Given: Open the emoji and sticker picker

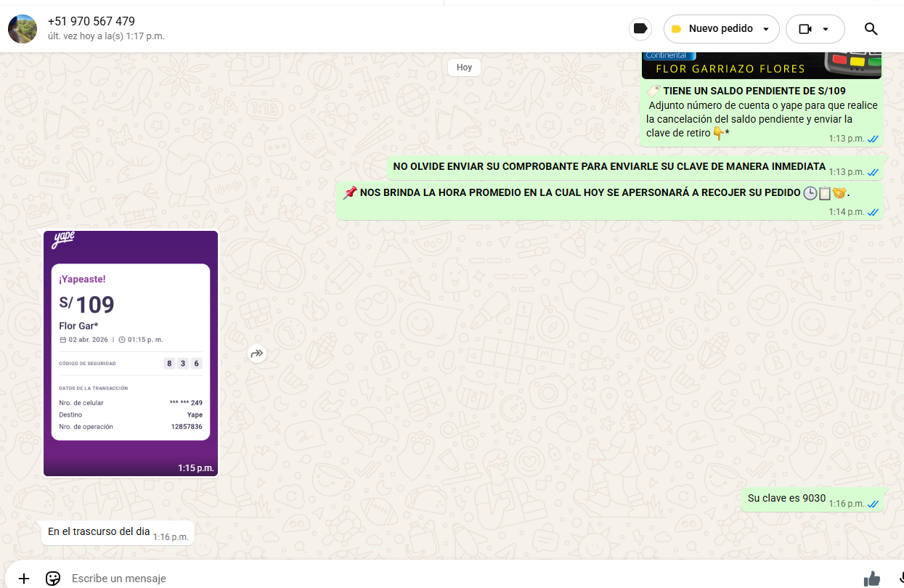Looking at the screenshot, I should pyautogui.click(x=53, y=578).
